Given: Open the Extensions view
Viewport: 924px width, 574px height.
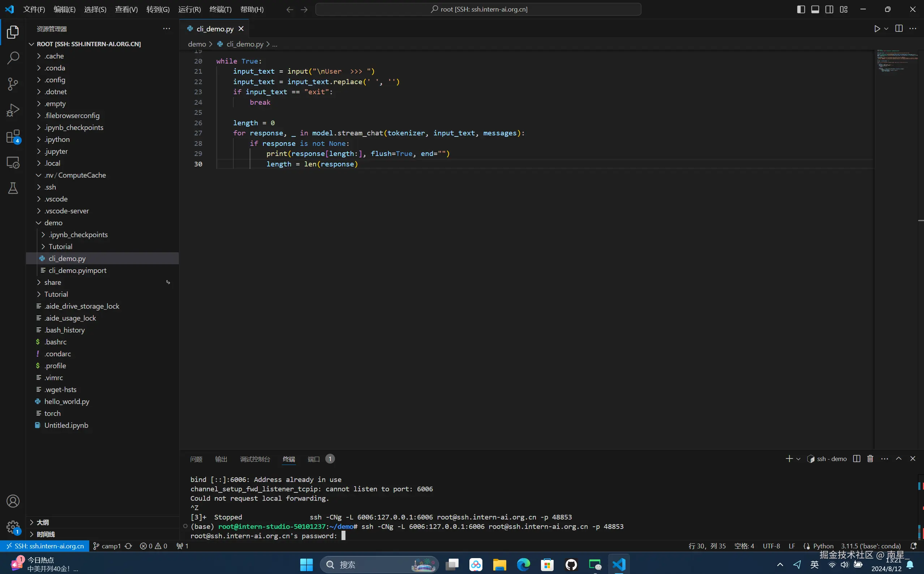Looking at the screenshot, I should [x=13, y=136].
